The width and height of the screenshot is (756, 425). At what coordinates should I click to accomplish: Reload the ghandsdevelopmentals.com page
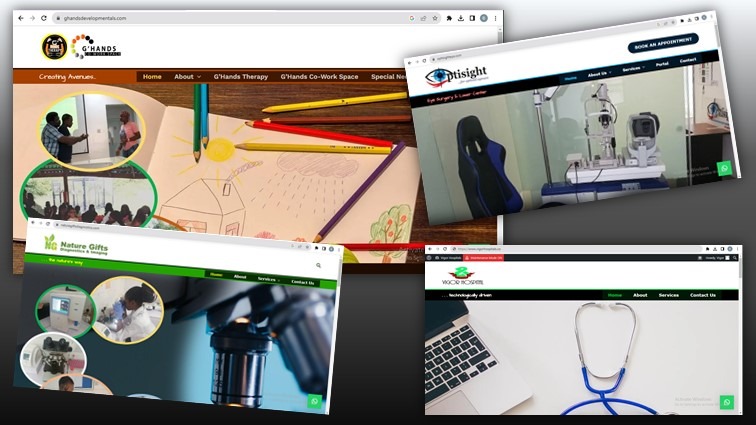44,18
